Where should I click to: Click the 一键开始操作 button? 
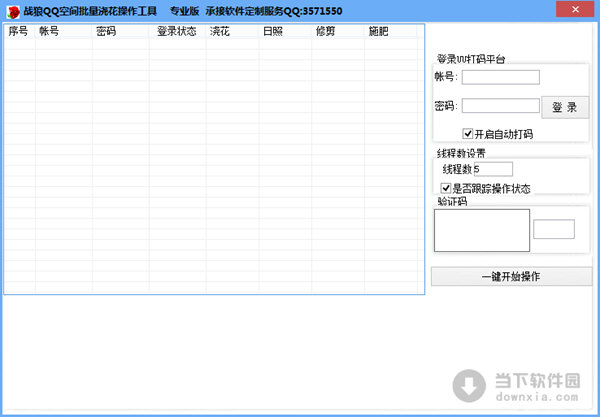(511, 277)
